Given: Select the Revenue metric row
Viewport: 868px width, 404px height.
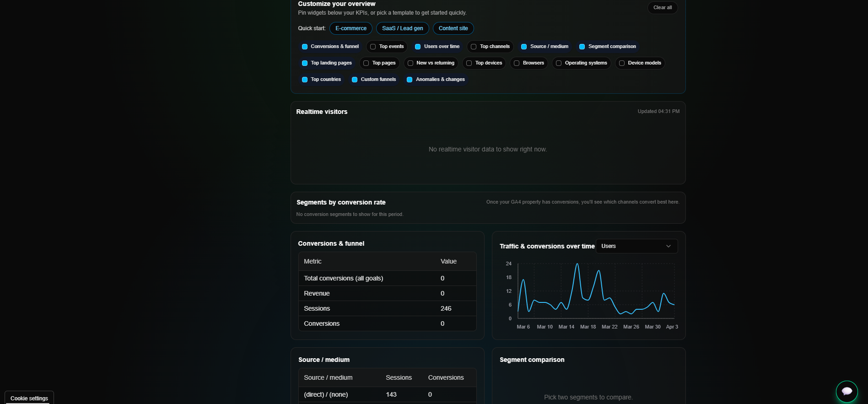Looking at the screenshot, I should (x=388, y=293).
